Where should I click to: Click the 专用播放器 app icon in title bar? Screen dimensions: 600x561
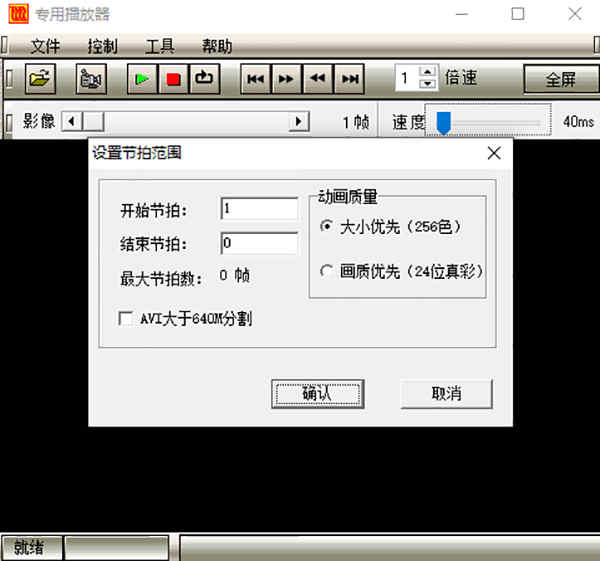coord(18,14)
